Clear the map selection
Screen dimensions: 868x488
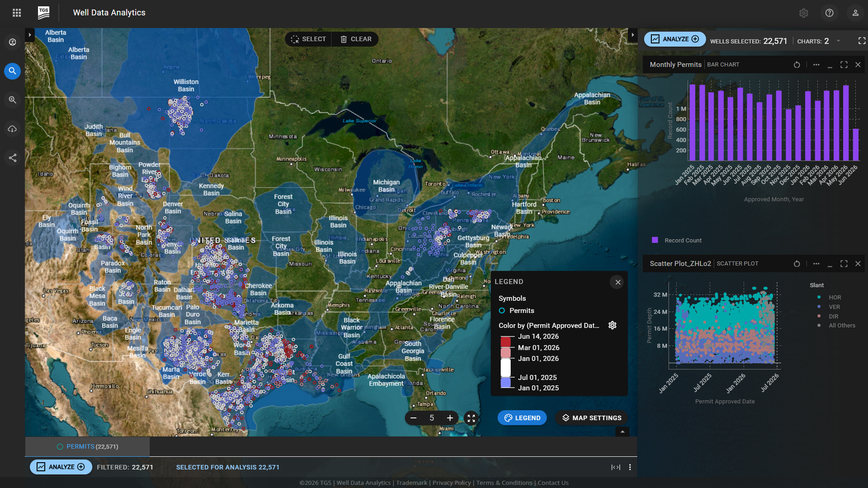pyautogui.click(x=356, y=39)
